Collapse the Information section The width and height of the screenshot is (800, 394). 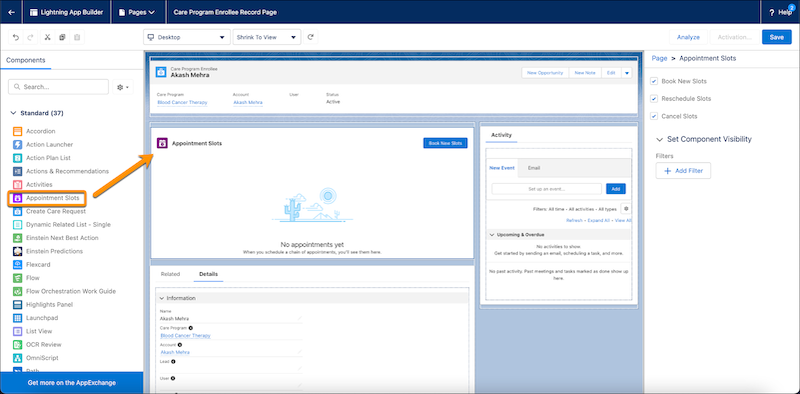(162, 298)
